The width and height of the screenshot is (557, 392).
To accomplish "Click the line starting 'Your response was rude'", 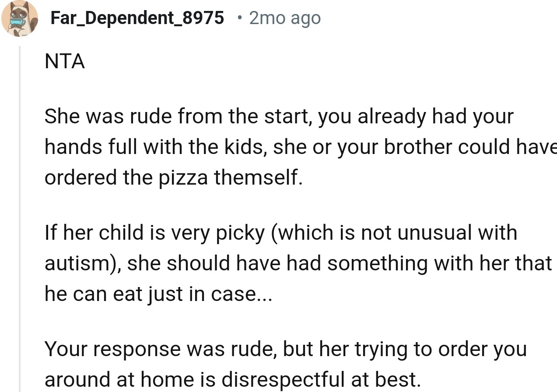I will [285, 349].
